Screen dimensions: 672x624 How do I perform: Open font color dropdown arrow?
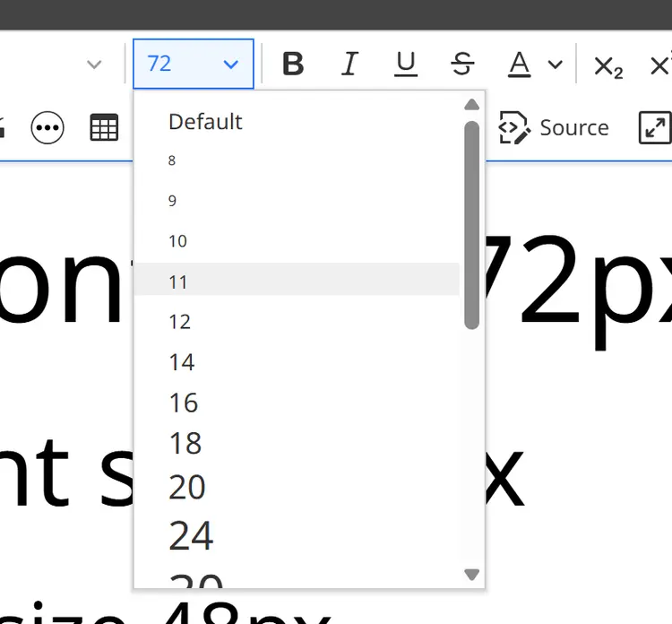coord(555,65)
